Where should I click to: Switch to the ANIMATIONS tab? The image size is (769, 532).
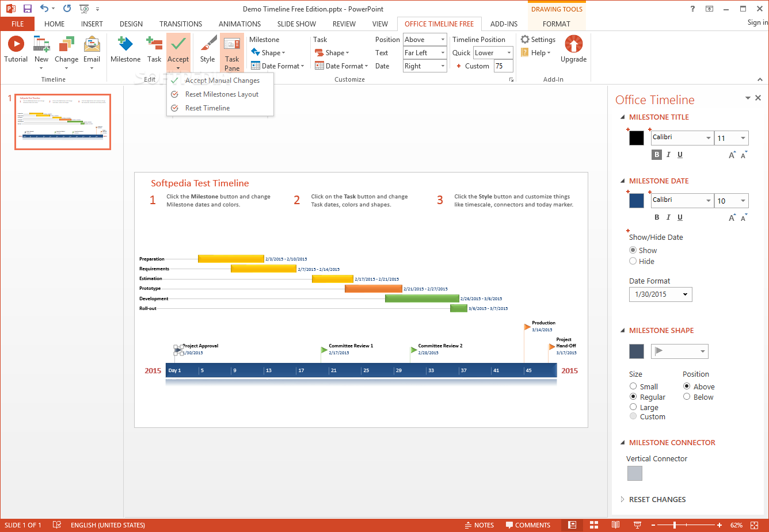(x=239, y=24)
